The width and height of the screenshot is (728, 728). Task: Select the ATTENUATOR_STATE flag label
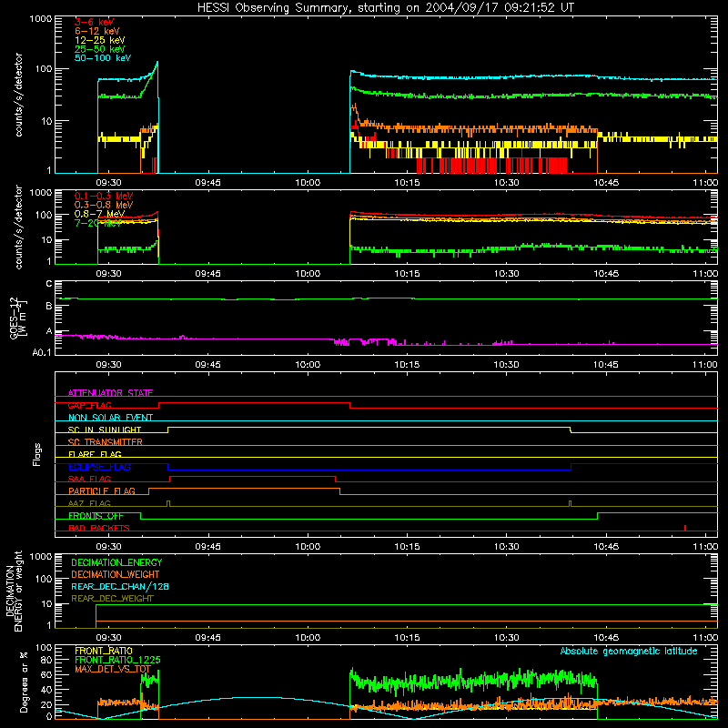coord(110,393)
